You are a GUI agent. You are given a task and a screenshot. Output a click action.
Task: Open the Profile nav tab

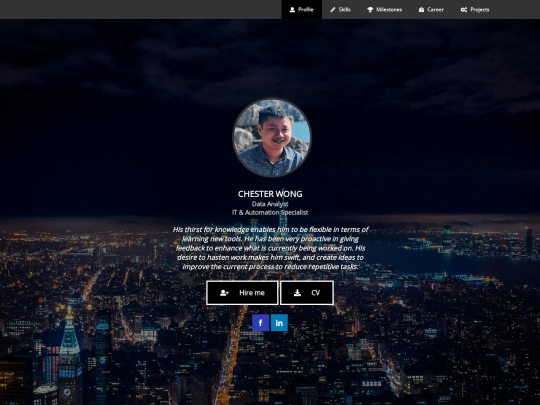pos(301,10)
